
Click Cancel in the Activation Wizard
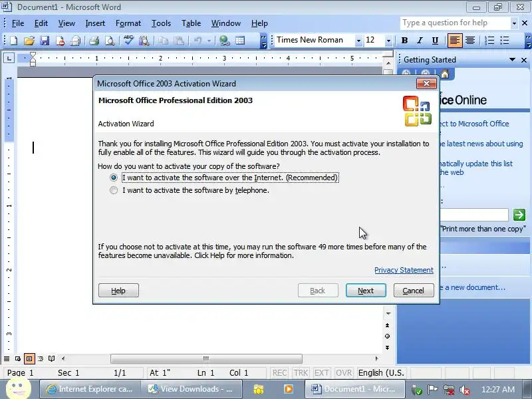(x=414, y=291)
